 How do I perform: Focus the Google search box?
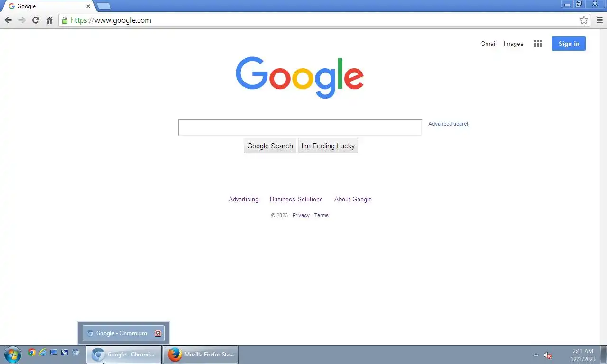(300, 127)
